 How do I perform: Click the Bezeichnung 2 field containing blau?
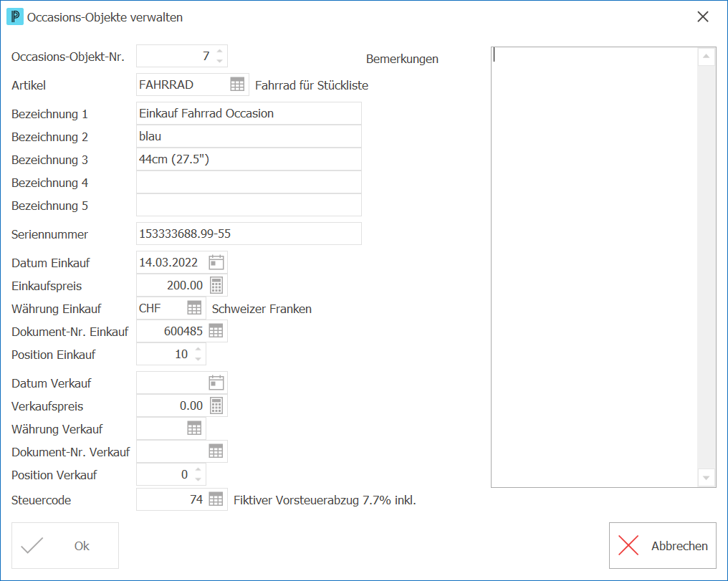pyautogui.click(x=249, y=136)
